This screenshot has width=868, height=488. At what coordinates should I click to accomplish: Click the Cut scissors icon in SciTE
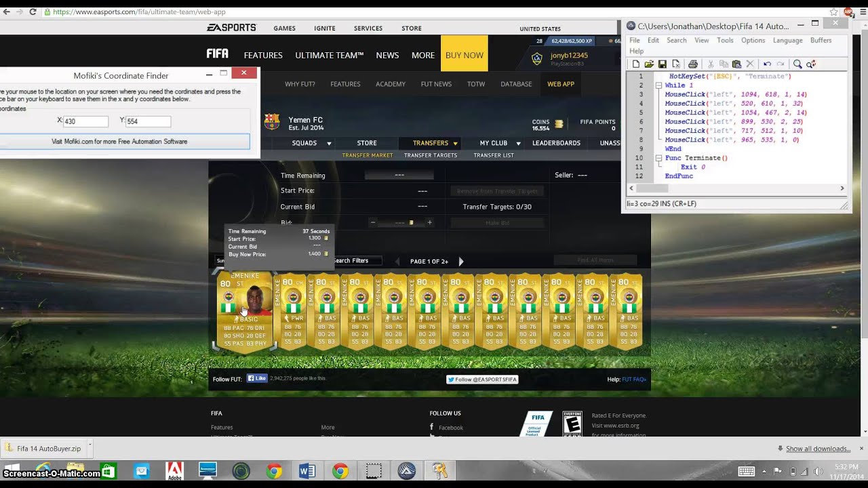pyautogui.click(x=711, y=64)
